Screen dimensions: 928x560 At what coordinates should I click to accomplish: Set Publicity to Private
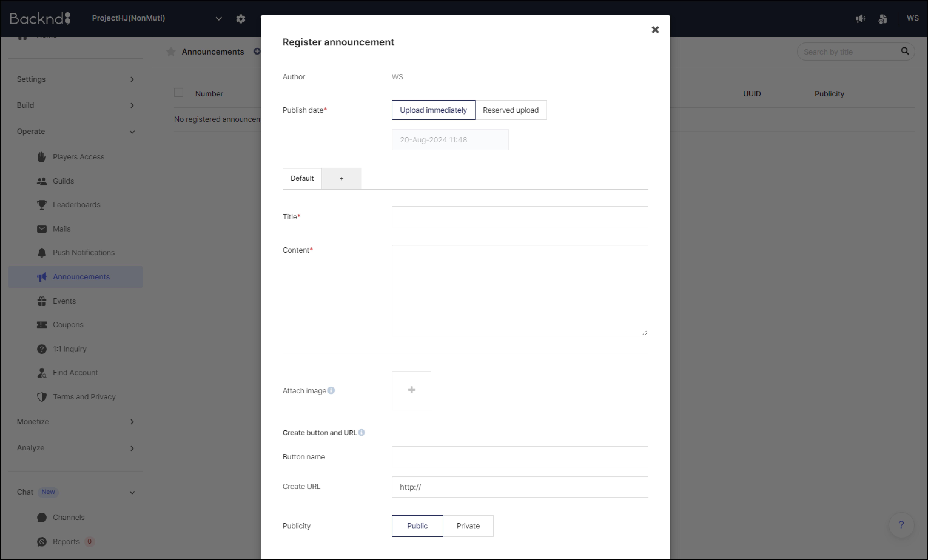tap(468, 526)
